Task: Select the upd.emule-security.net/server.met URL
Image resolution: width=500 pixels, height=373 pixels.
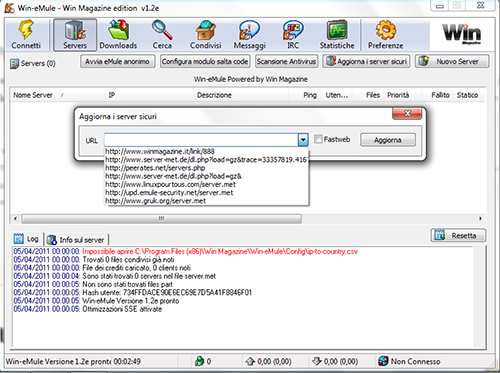Action: pyautogui.click(x=207, y=193)
